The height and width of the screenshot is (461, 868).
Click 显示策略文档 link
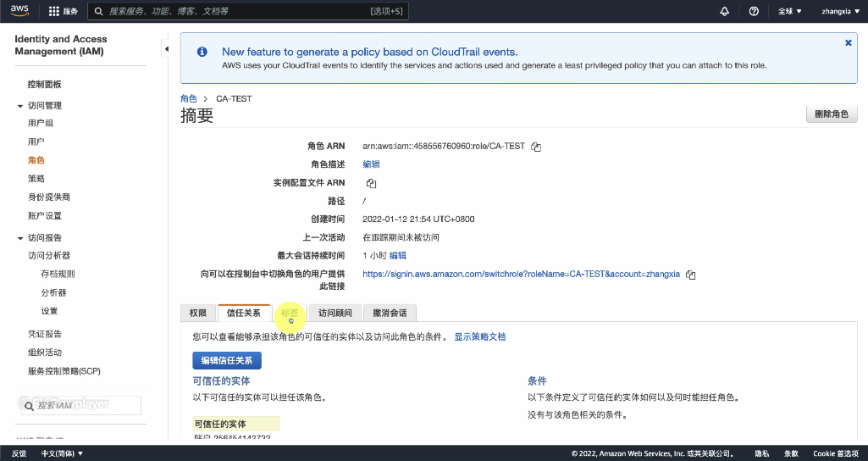480,336
